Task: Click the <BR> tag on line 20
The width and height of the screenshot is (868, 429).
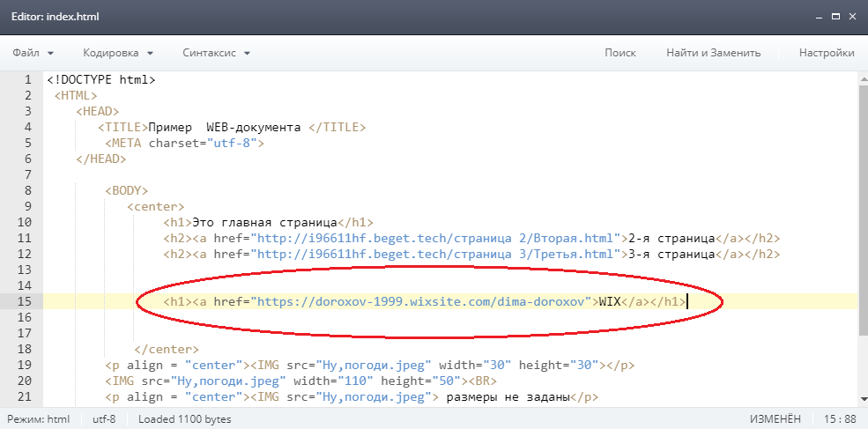Action: point(483,381)
